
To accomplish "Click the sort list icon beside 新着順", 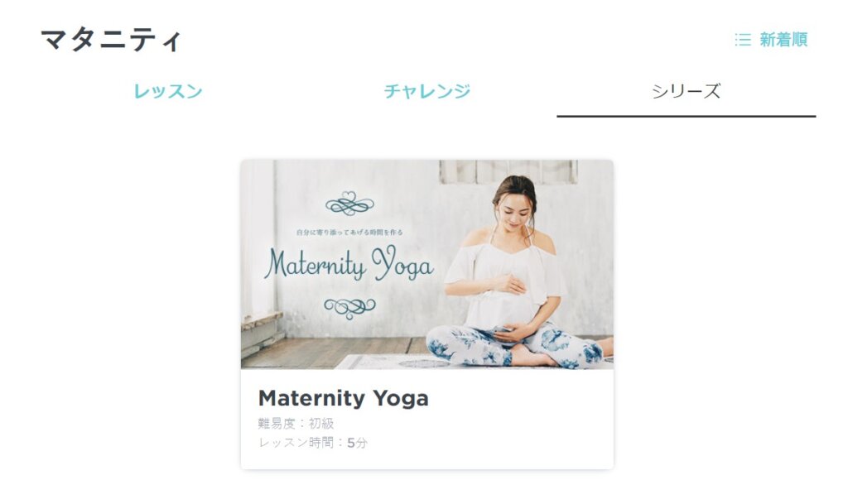I will coord(743,40).
